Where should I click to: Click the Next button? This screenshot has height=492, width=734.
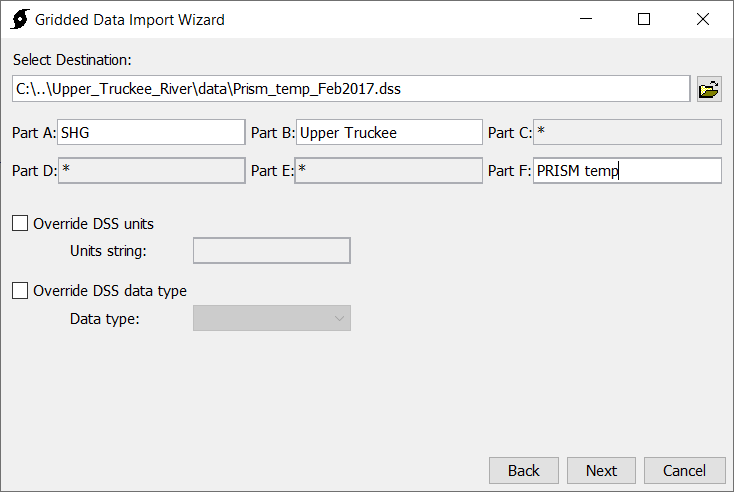(601, 470)
